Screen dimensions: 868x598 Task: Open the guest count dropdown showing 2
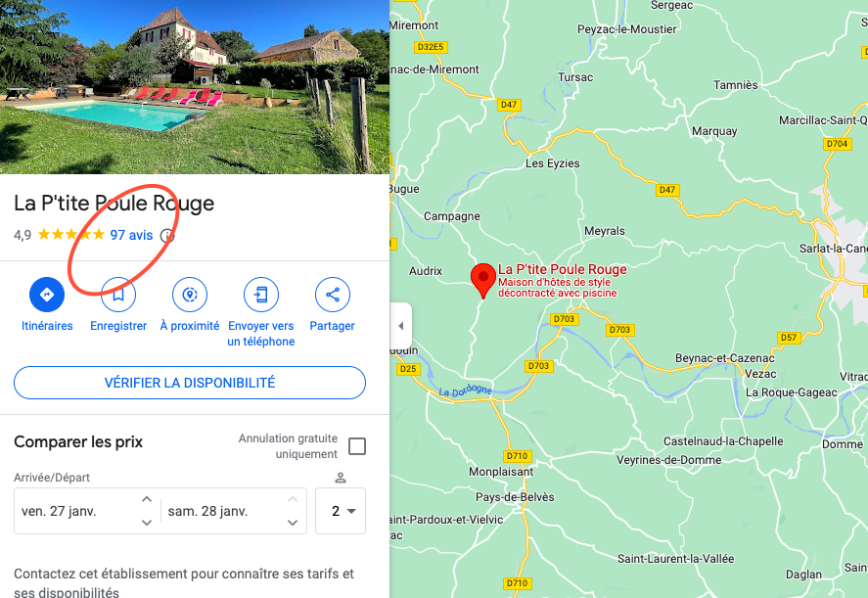pos(341,511)
